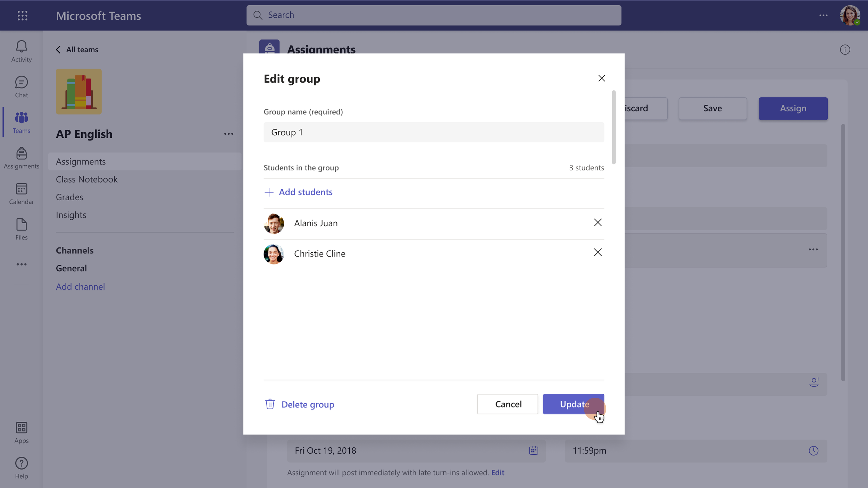
Task: Open the Activity bell icon
Action: pos(21,51)
